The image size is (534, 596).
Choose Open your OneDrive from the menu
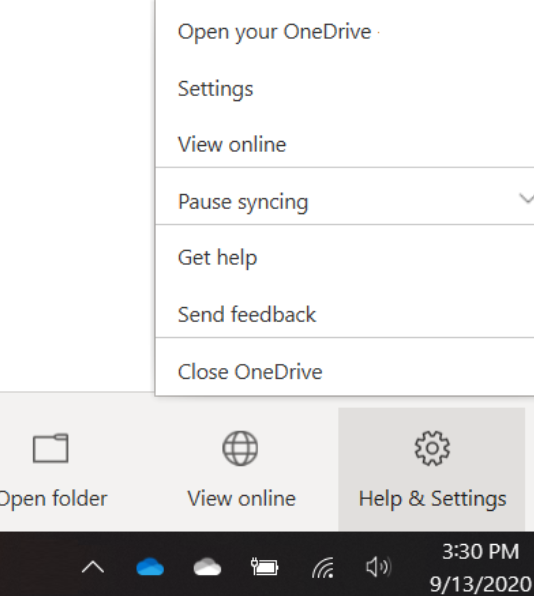click(x=345, y=32)
